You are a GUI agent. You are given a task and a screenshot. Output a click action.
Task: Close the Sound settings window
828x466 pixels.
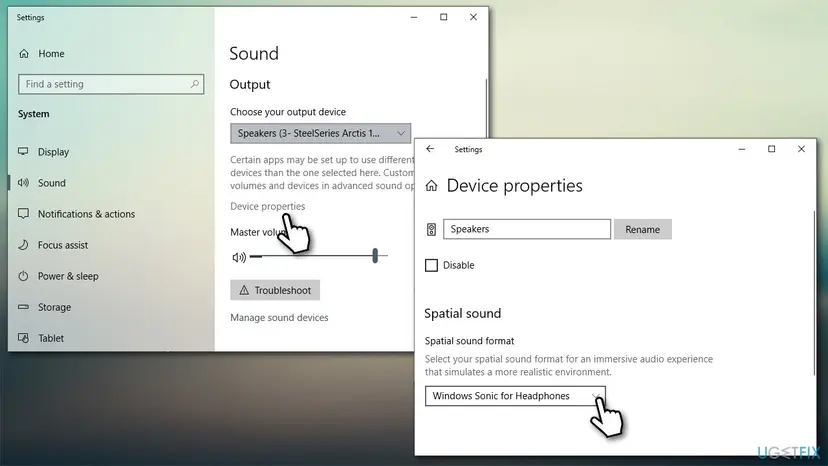coord(473,17)
